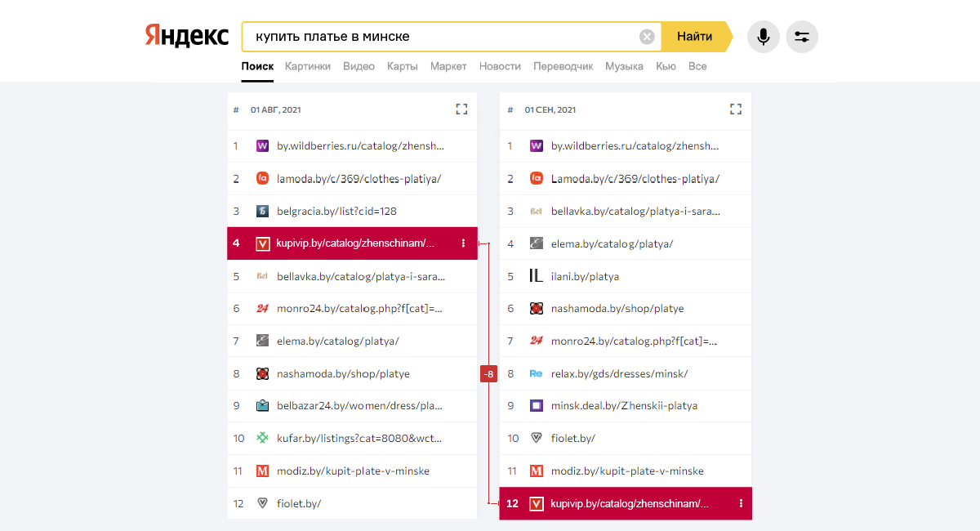The width and height of the screenshot is (980, 531).
Task: Click monro24 favicon in August list
Action: coord(262,309)
